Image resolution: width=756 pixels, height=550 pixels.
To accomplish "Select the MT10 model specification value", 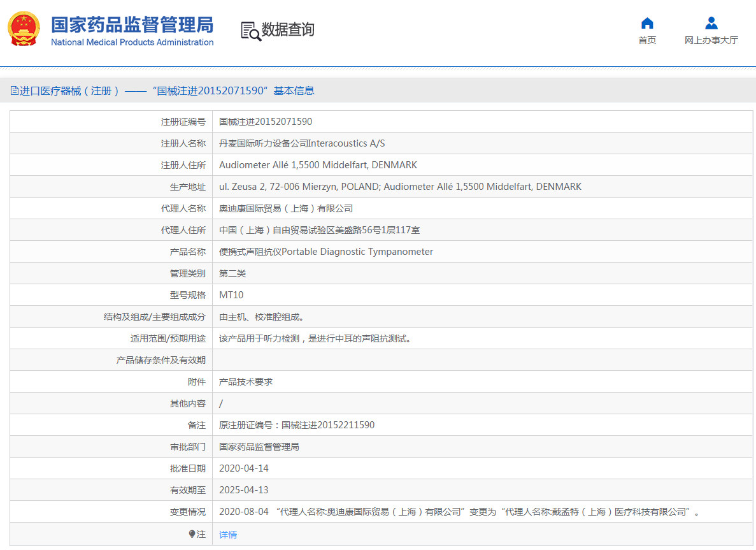I will [x=231, y=295].
